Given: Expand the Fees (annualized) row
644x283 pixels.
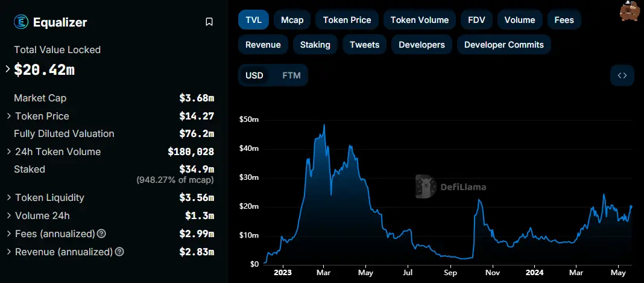Looking at the screenshot, I should click(x=9, y=234).
